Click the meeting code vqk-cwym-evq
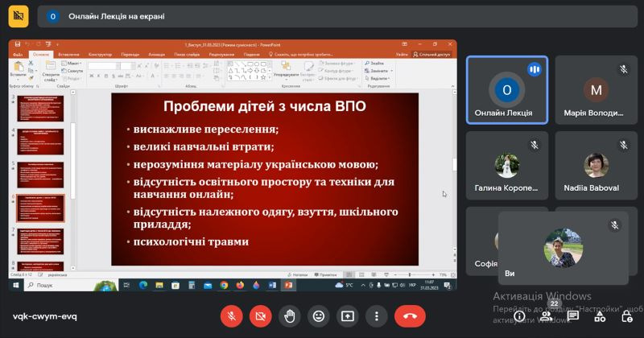This screenshot has height=338, width=644. (45, 316)
